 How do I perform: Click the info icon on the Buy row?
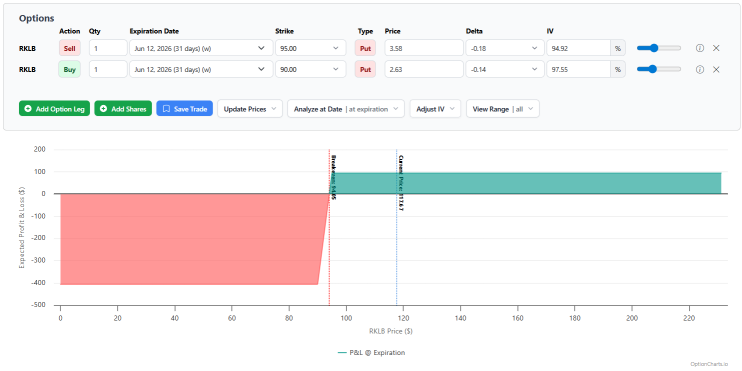coord(700,69)
